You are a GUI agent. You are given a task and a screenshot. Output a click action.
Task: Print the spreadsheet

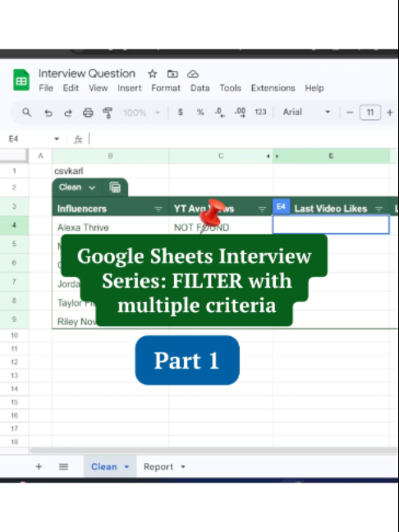tap(88, 112)
